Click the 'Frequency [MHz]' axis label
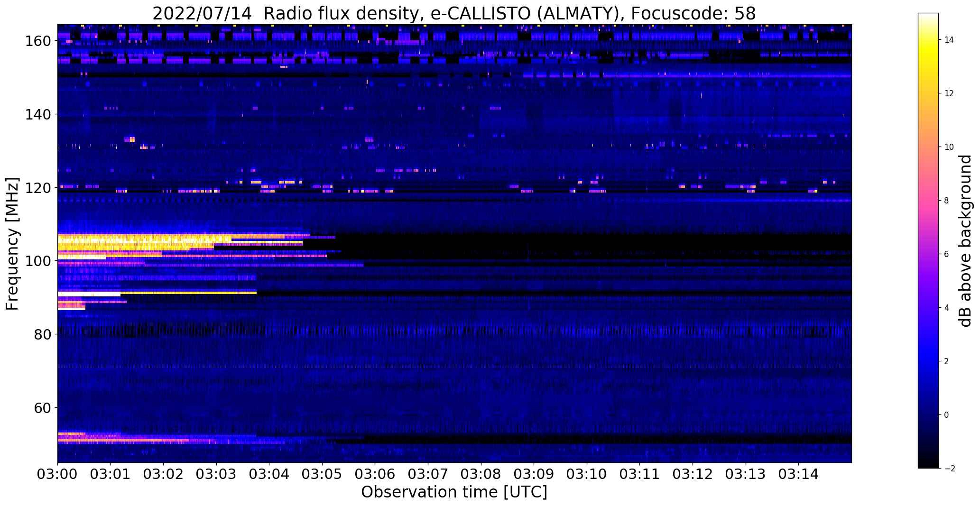 click(x=13, y=244)
